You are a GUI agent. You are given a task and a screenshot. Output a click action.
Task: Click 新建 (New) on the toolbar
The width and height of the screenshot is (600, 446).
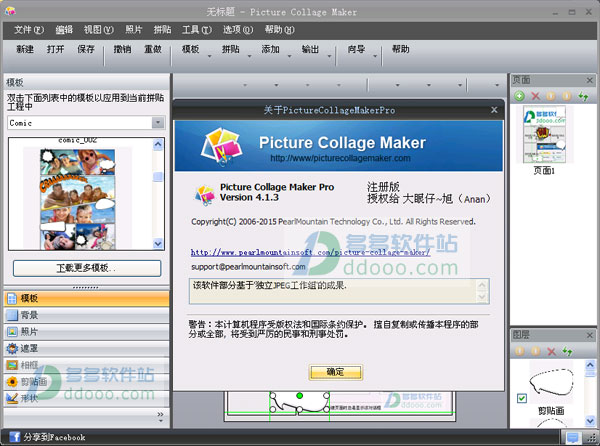[x=25, y=49]
